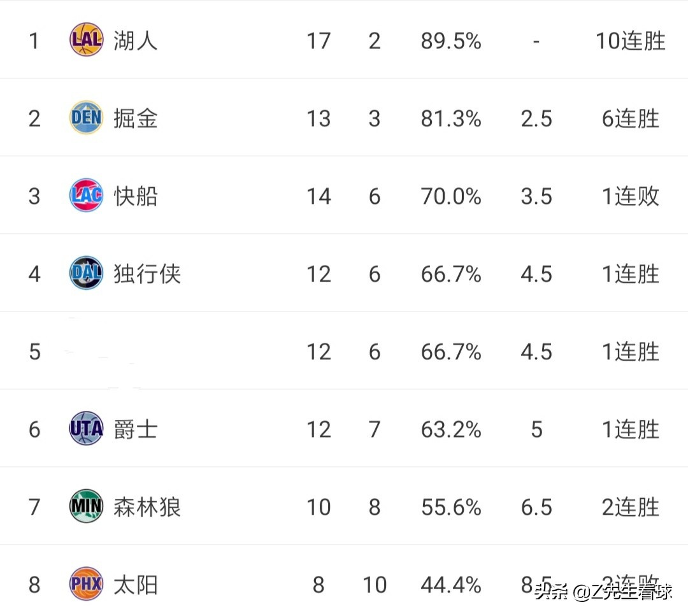Open the 掘金 team name link

[x=135, y=118]
